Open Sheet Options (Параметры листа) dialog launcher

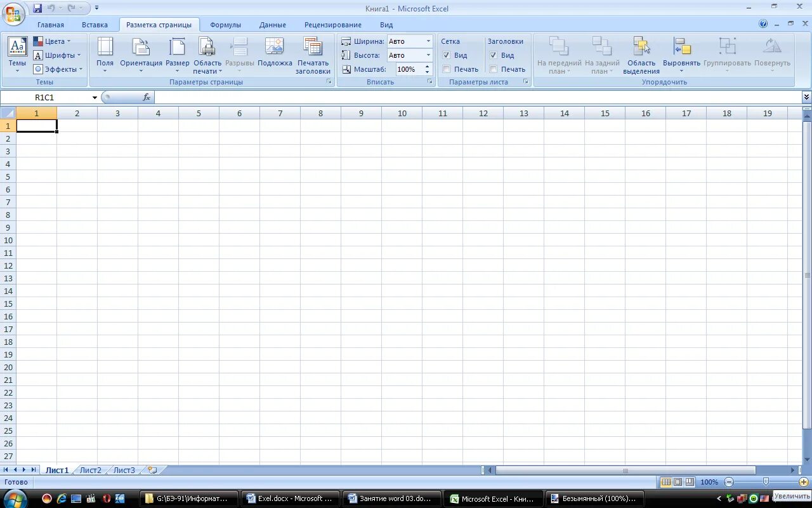(526, 82)
